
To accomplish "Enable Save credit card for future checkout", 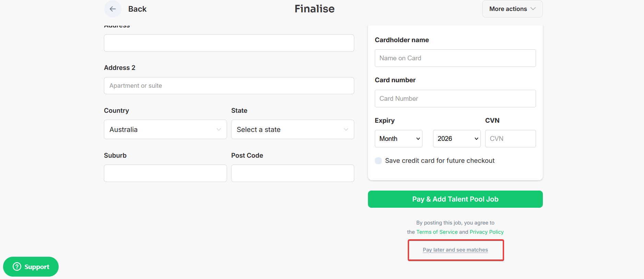I will coord(378,161).
